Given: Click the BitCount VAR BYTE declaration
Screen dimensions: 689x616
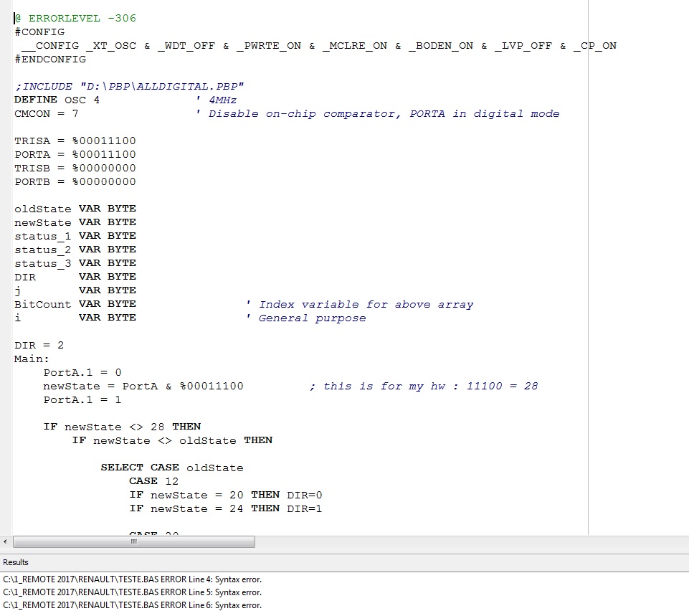Looking at the screenshot, I should coord(75,304).
